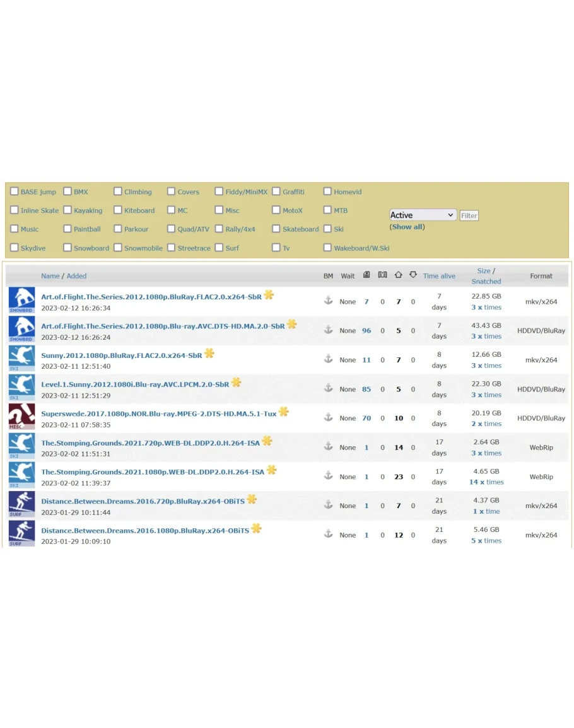Viewport: 574px width, 728px height.
Task: View 85 files of Level.1.Sunny row
Action: click(366, 389)
